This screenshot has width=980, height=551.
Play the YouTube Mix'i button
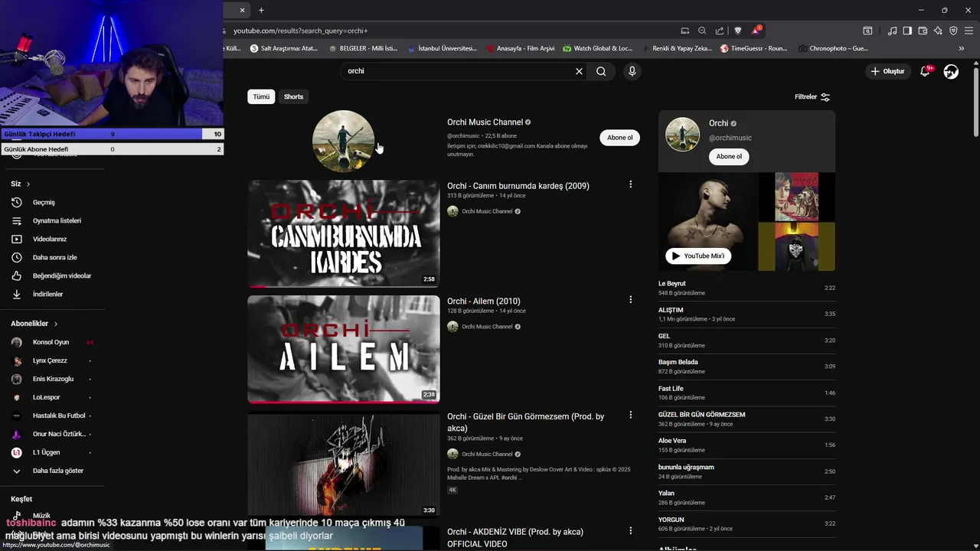[697, 256]
